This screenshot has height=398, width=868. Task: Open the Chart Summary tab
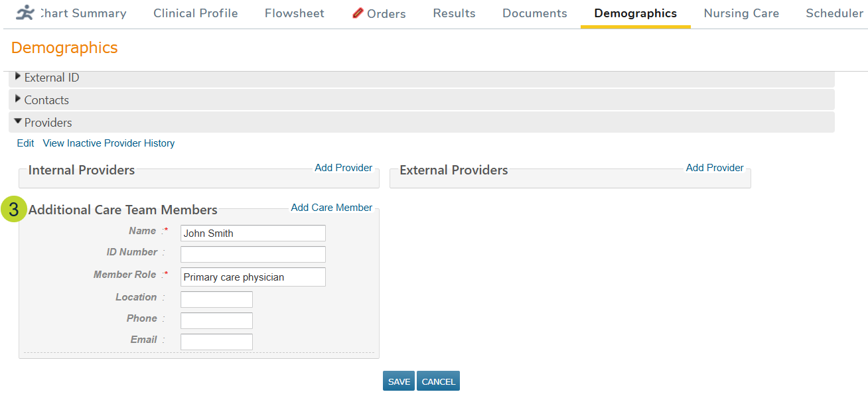[83, 13]
